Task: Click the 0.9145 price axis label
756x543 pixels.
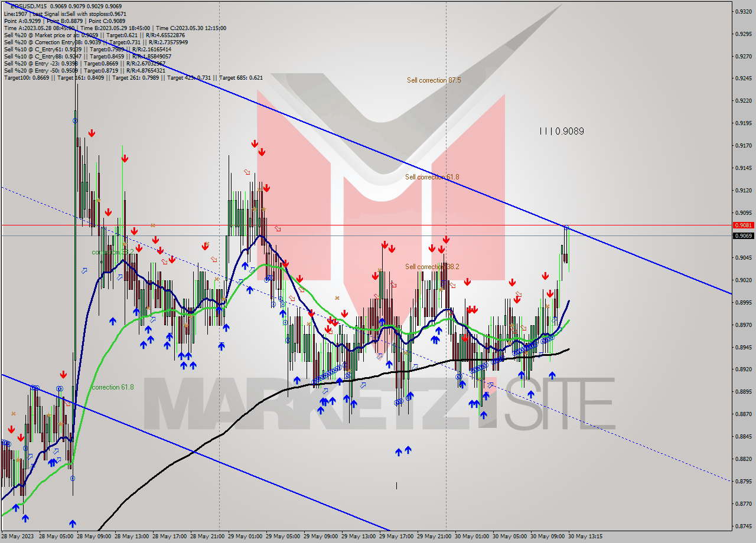Action: (743, 168)
